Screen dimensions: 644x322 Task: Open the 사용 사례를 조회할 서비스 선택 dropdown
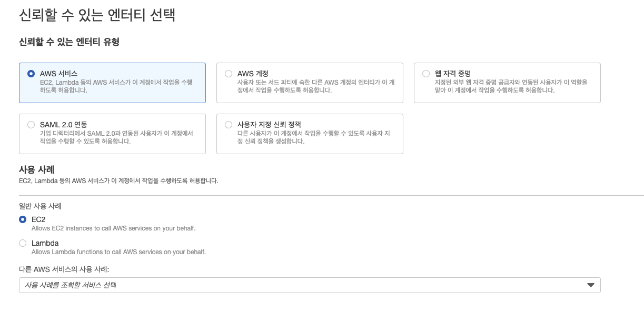310,285
